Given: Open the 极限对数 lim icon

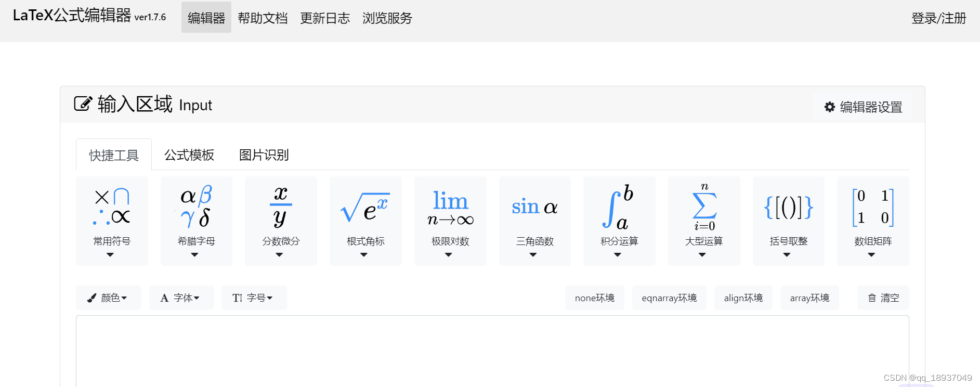Looking at the screenshot, I should (x=450, y=208).
